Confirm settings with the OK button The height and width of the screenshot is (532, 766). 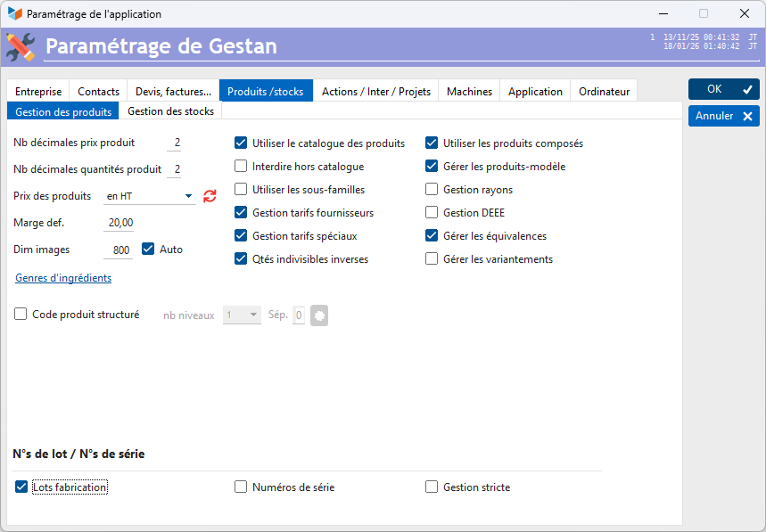723,89
